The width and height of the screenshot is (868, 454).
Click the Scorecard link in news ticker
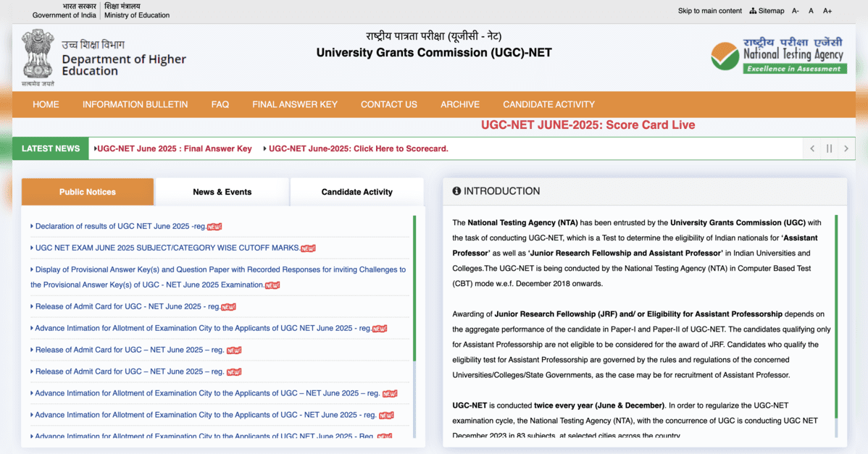pyautogui.click(x=359, y=148)
